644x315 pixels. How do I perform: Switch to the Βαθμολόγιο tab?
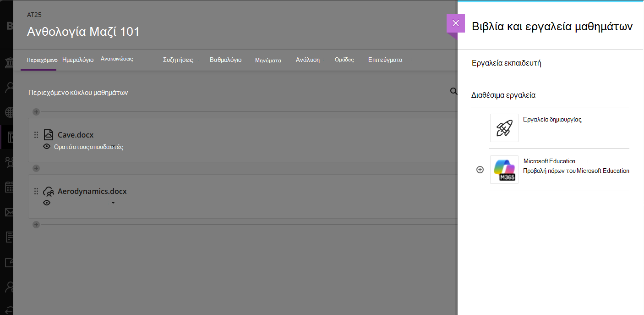226,60
